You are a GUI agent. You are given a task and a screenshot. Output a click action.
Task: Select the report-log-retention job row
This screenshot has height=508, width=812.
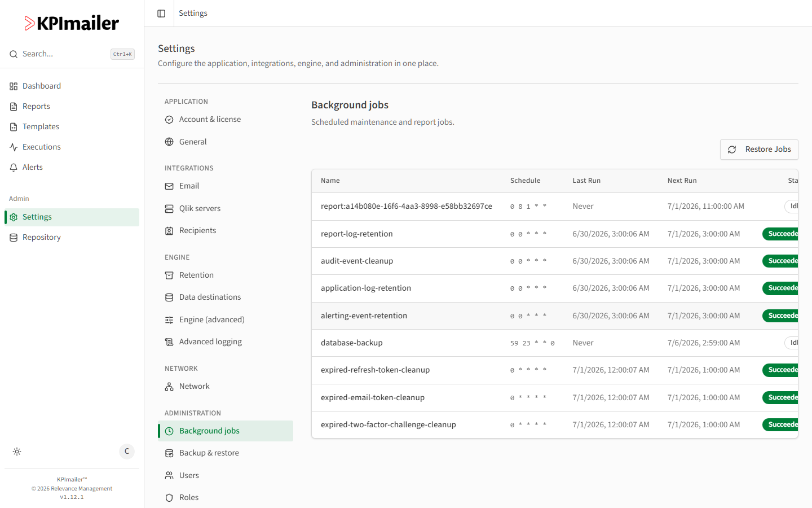click(x=555, y=234)
